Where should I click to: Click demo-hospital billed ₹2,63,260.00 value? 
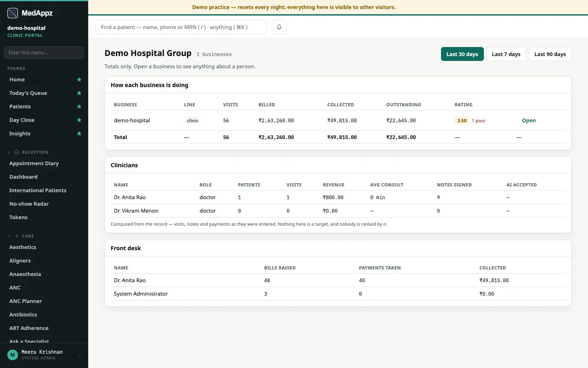tap(276, 121)
